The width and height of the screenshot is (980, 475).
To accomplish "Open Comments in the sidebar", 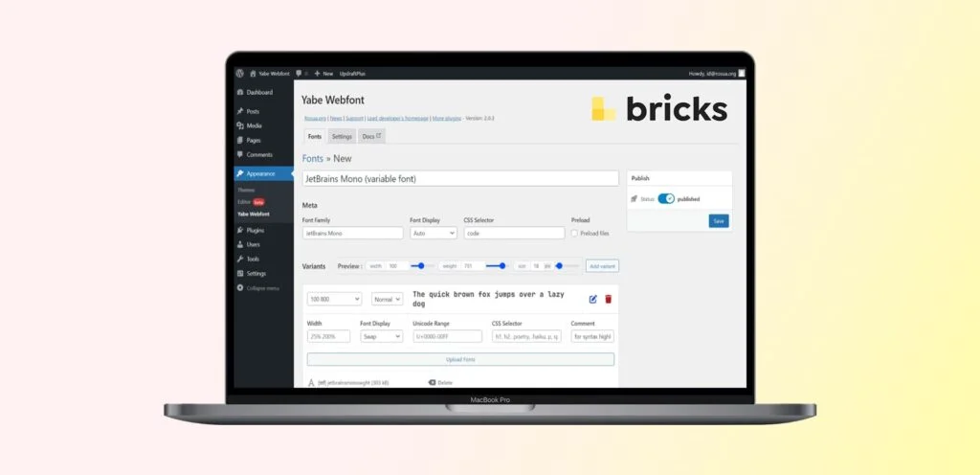I will coord(264,154).
